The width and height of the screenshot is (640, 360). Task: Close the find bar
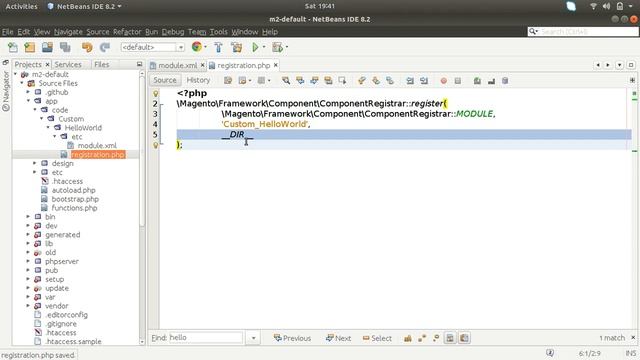coord(633,338)
